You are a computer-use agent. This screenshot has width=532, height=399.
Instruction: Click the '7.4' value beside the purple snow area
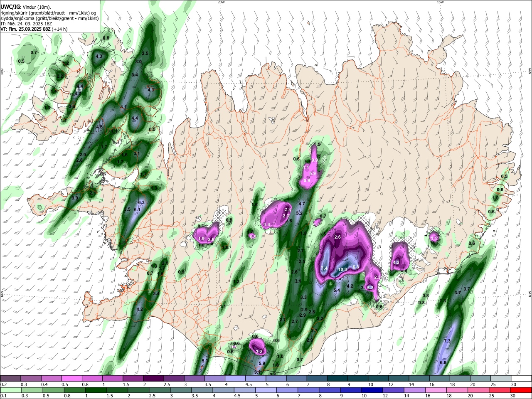pos(324,268)
